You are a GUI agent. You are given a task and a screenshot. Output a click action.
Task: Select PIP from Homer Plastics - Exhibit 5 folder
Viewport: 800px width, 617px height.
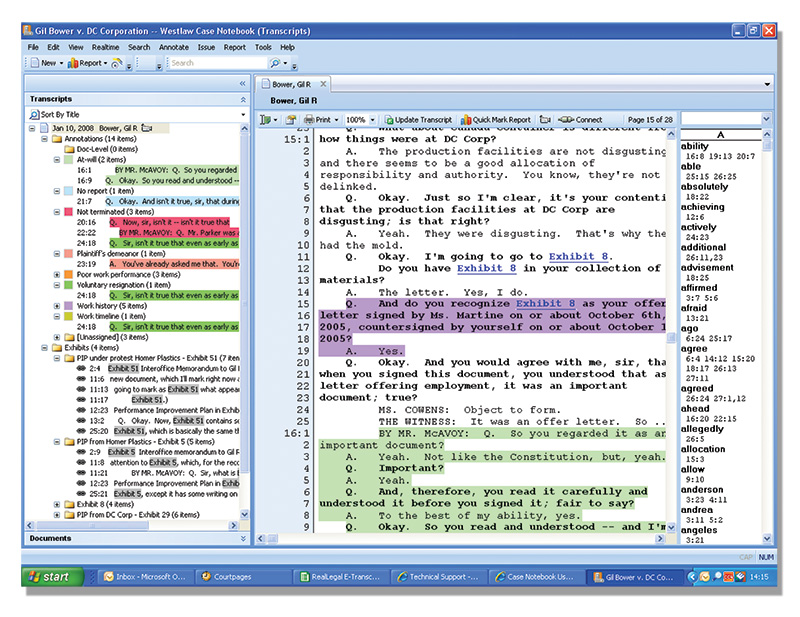coord(145,441)
